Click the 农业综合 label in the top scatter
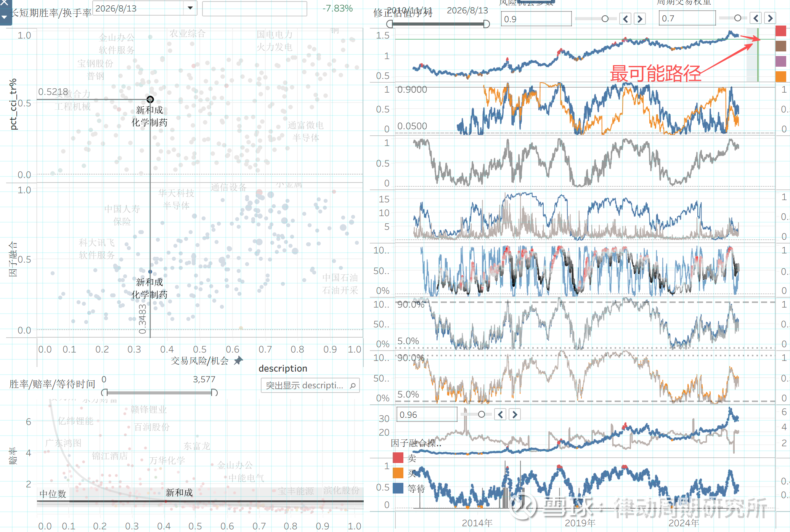Viewport: 790px width, 532px height. pyautogui.click(x=188, y=34)
